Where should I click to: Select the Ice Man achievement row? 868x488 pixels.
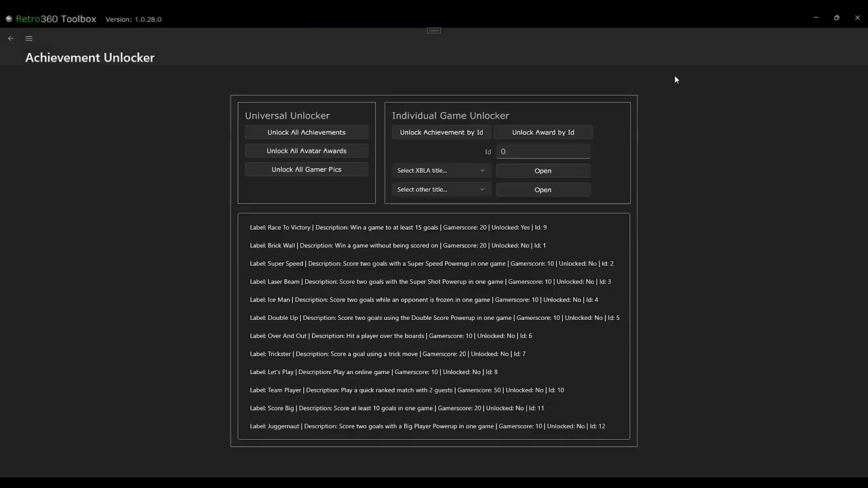pyautogui.click(x=434, y=300)
